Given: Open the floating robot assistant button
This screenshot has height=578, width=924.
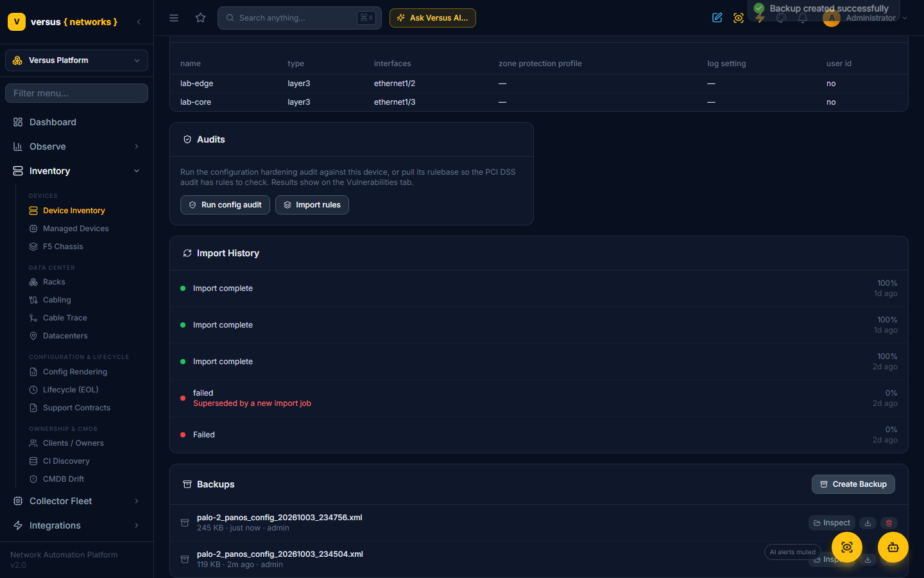Looking at the screenshot, I should (x=893, y=547).
